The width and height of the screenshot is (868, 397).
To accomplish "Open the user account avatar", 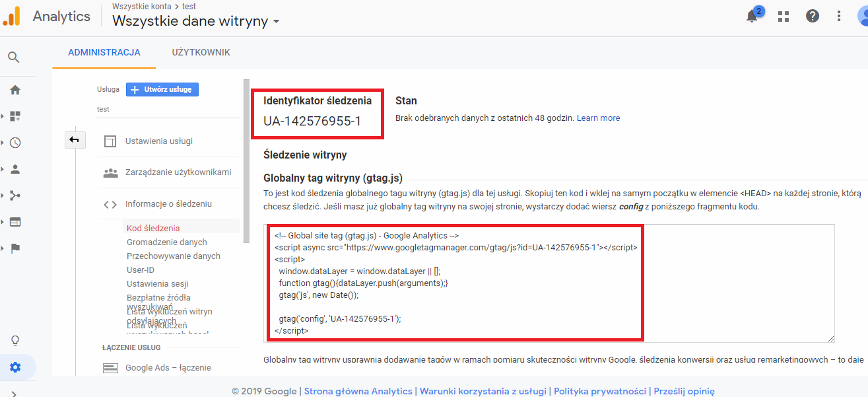I will pyautogui.click(x=861, y=16).
